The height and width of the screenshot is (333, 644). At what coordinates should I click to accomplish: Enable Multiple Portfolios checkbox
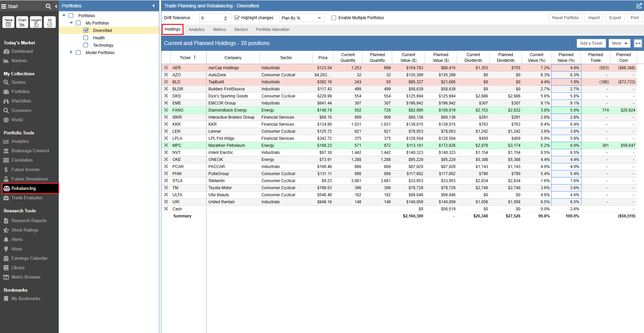334,18
